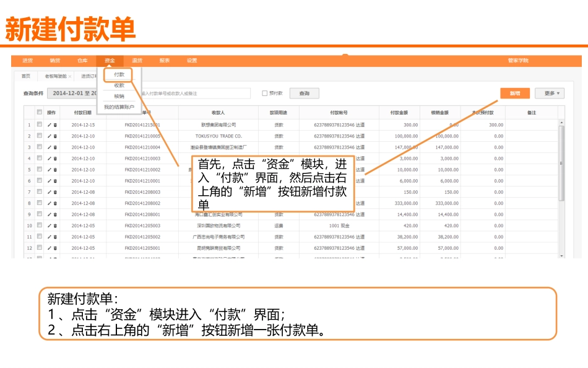Click payee cell TOKUSYOU TRADE CO.
The width and height of the screenshot is (588, 368).
[x=218, y=136]
